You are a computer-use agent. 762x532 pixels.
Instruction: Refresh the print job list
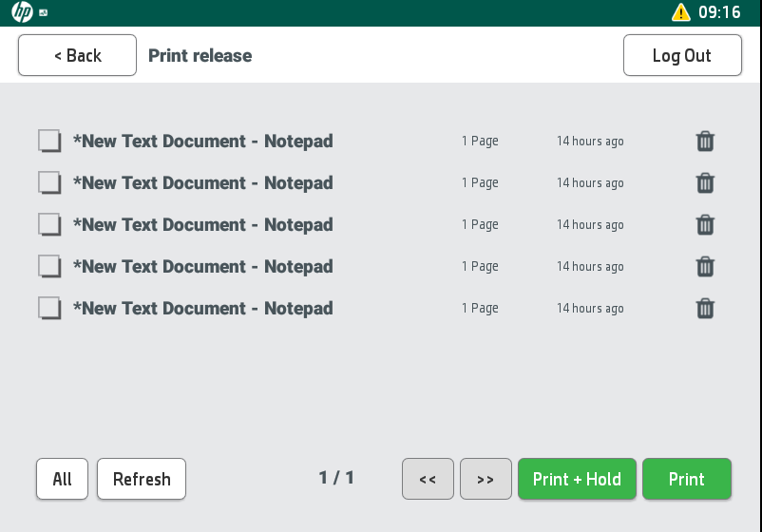point(142,479)
